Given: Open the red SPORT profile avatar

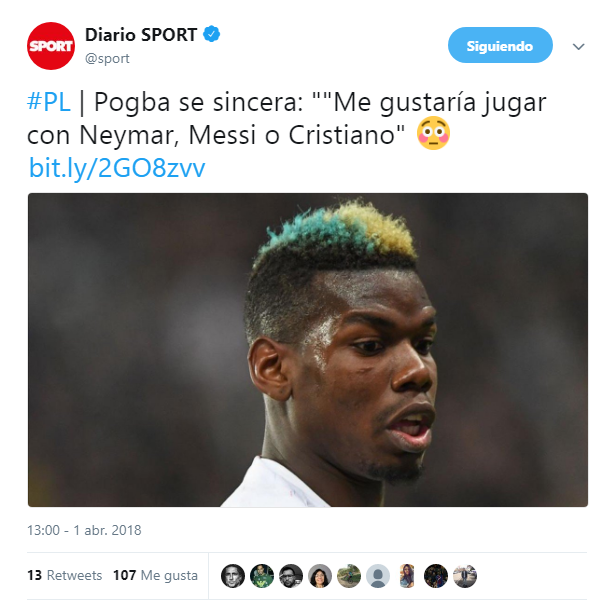Looking at the screenshot, I should [x=51, y=46].
